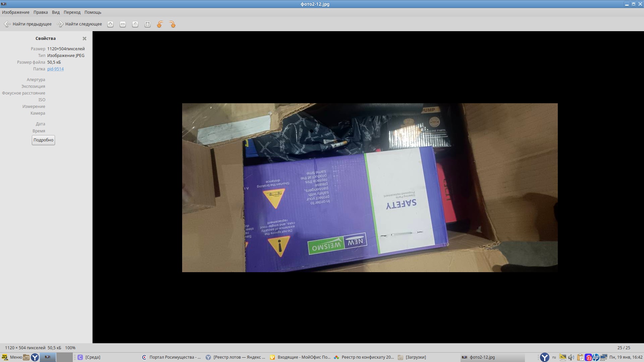Viewport: 644px width, 362px height.
Task: Open the Помощь menu
Action: 93,12
